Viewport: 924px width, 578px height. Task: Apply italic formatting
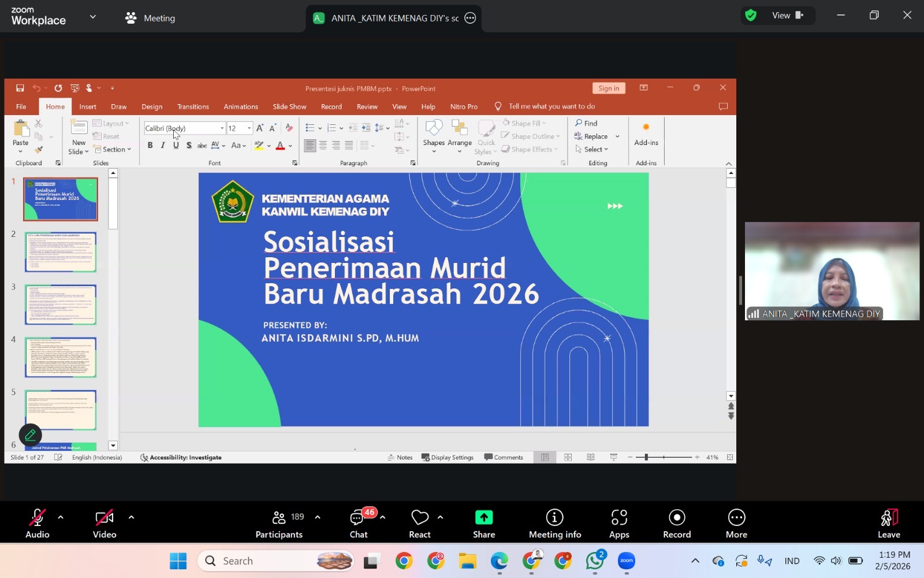tap(163, 145)
